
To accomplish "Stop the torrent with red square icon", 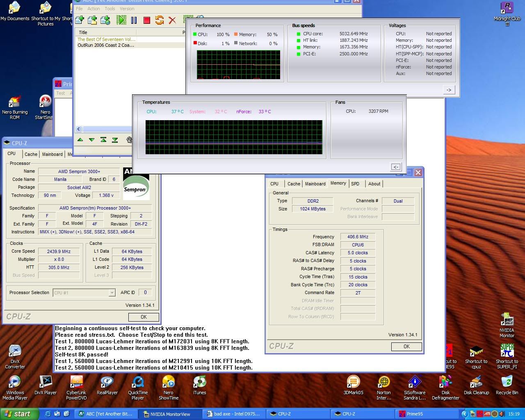I will 146,20.
